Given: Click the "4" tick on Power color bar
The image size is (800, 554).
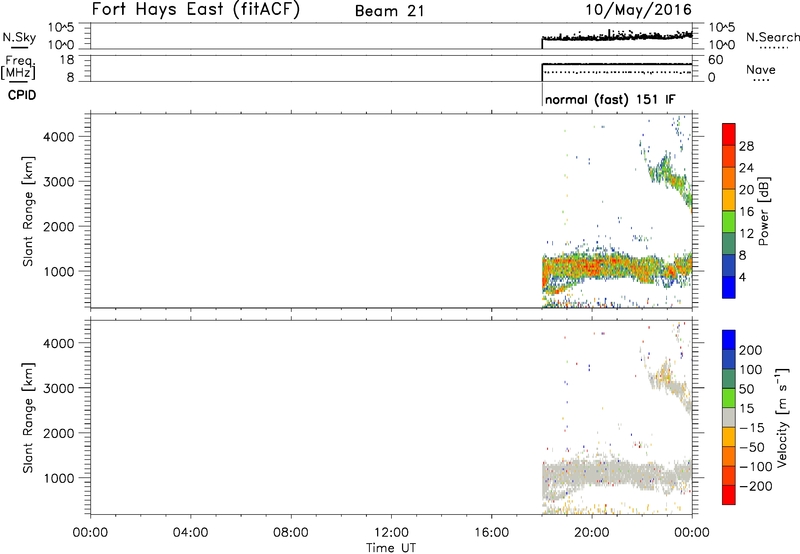Looking at the screenshot, I should point(743,277).
